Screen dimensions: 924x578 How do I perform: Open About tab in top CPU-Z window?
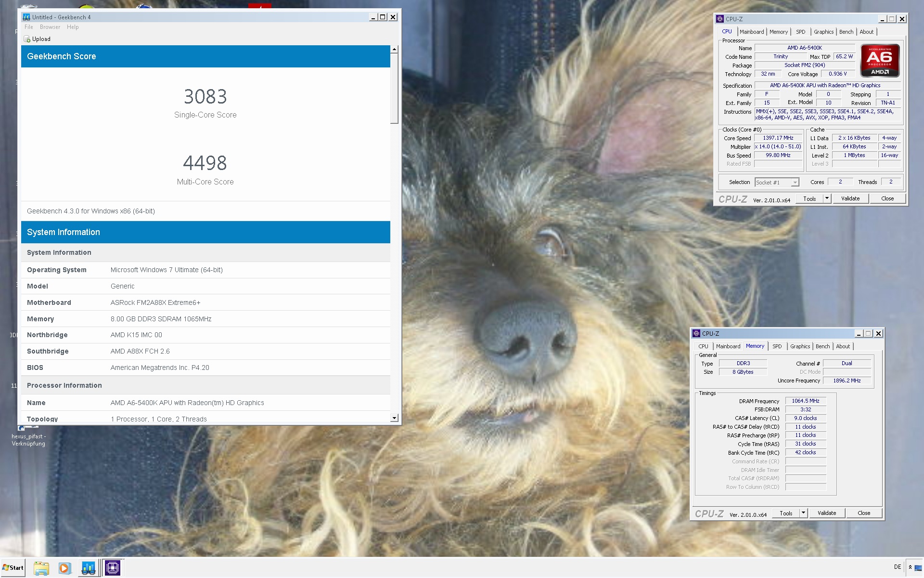[x=866, y=32]
